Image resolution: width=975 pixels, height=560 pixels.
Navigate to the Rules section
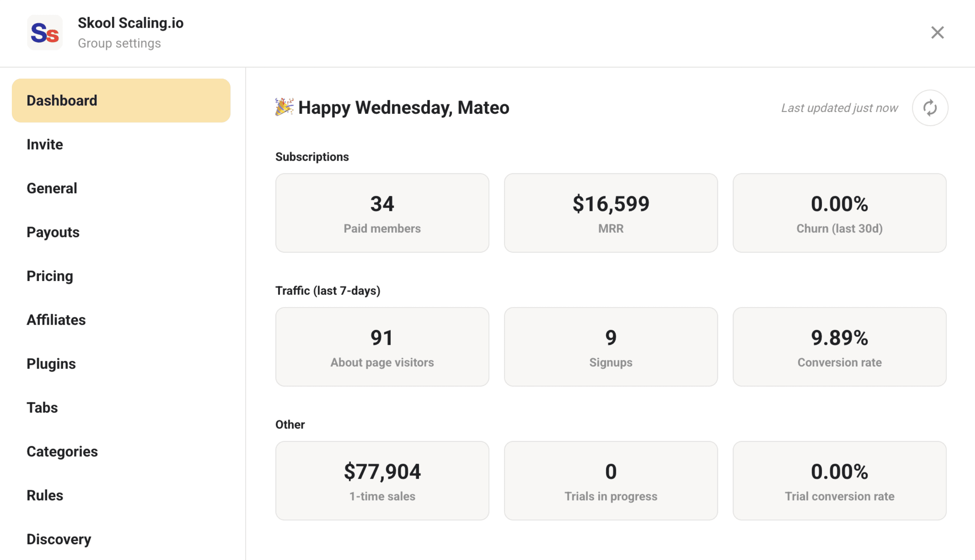click(45, 495)
